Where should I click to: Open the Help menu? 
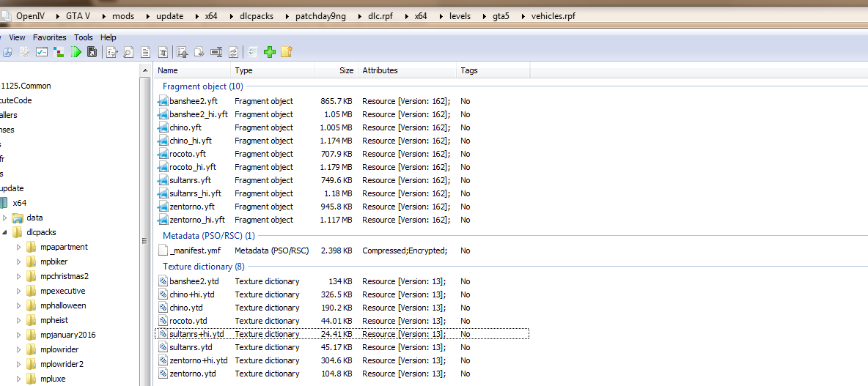[108, 37]
